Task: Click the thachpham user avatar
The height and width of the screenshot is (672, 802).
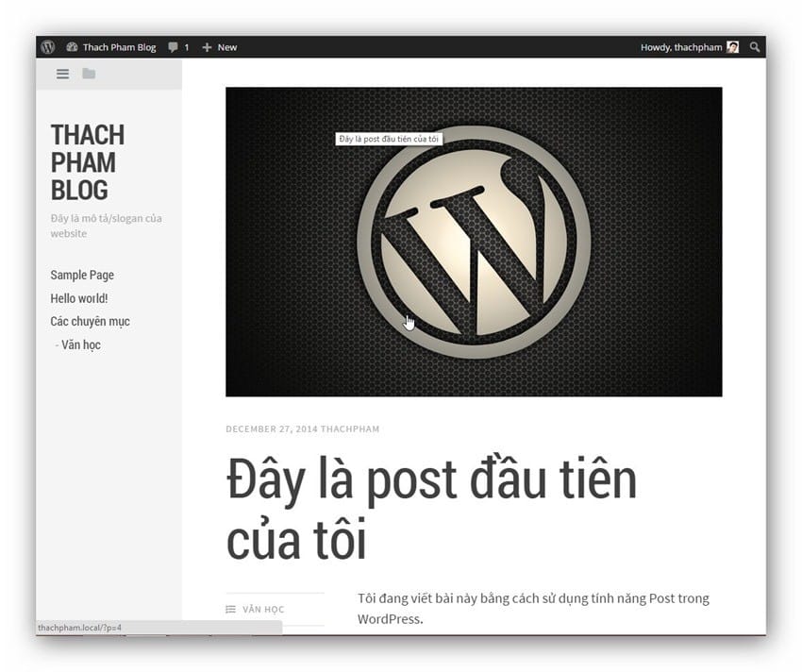Action: (732, 47)
